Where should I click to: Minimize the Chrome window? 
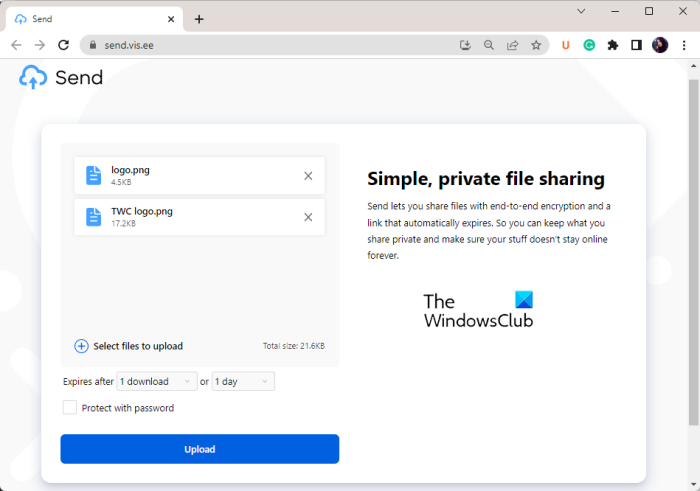click(x=615, y=11)
